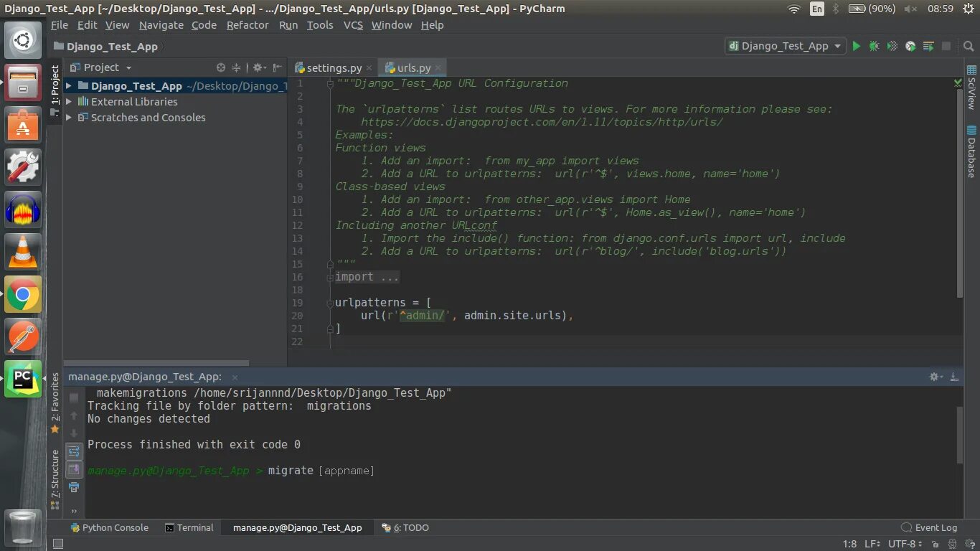This screenshot has height=551, width=980.
Task: Open VLC media player from the dock
Action: coord(23,252)
